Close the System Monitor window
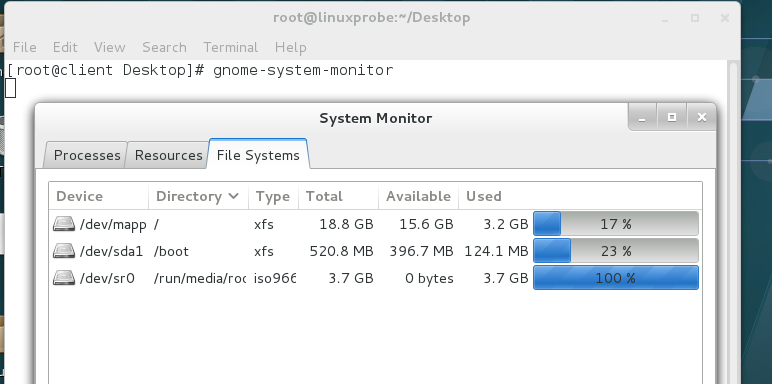 [702, 118]
